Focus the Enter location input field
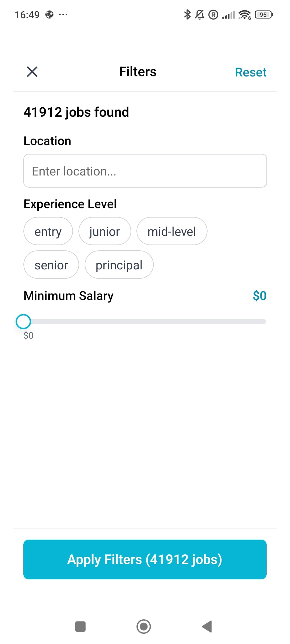Screen dimensions: 290x644 click(x=145, y=171)
